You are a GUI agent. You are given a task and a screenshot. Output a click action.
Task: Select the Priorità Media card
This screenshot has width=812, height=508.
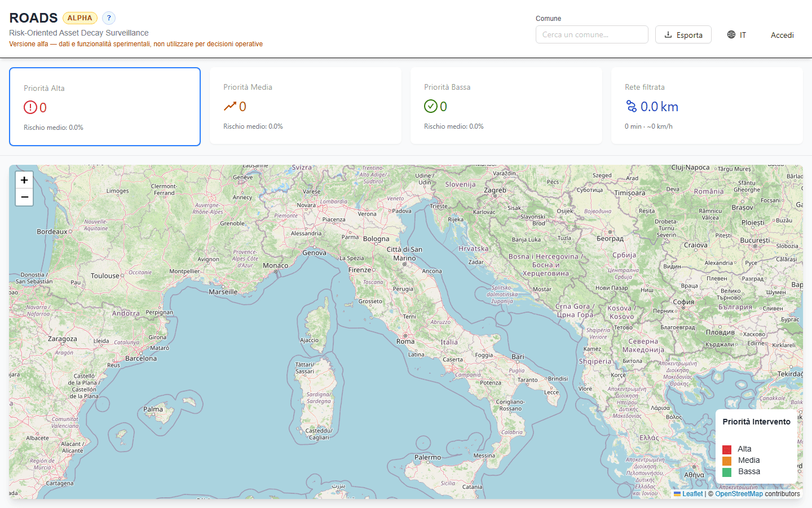coord(306,106)
